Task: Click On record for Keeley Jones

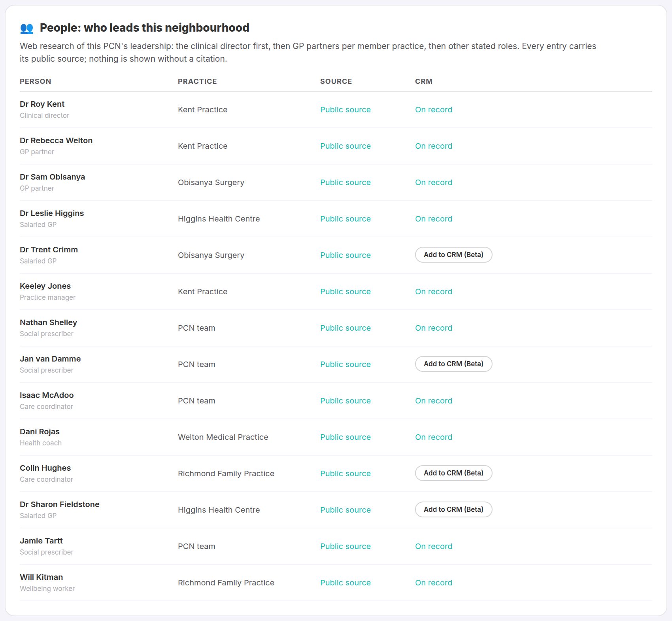Action: pos(434,292)
